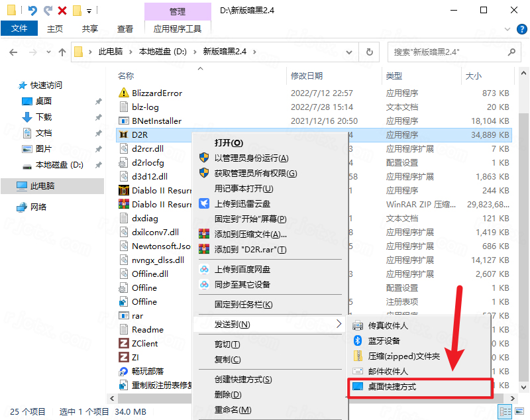Select 快速访问 in navigation pane
The height and width of the screenshot is (420, 530).
pos(46,85)
